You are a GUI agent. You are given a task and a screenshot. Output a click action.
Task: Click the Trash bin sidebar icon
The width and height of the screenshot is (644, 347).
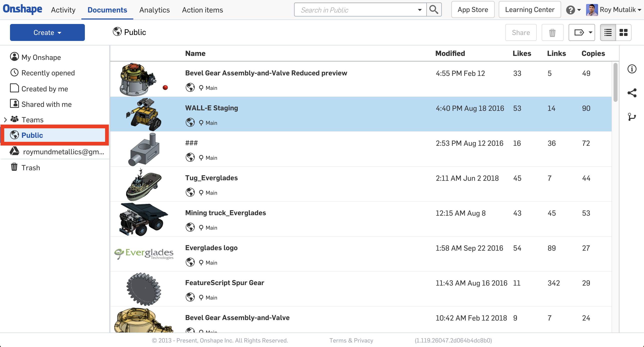tap(14, 167)
